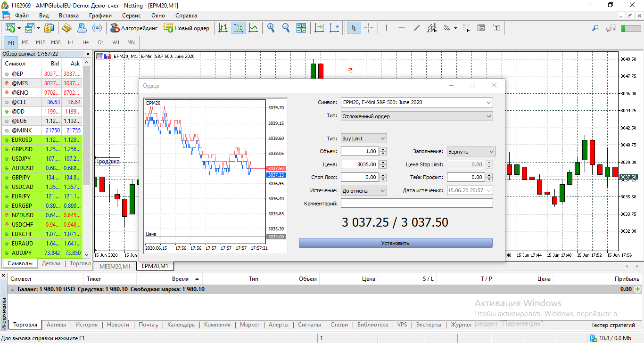Zoom in on the chart
Screen dimensions: 644x343
271,28
